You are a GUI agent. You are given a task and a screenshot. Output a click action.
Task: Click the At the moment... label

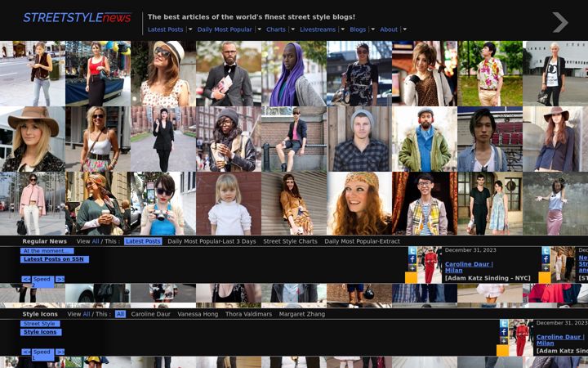[x=47, y=251]
